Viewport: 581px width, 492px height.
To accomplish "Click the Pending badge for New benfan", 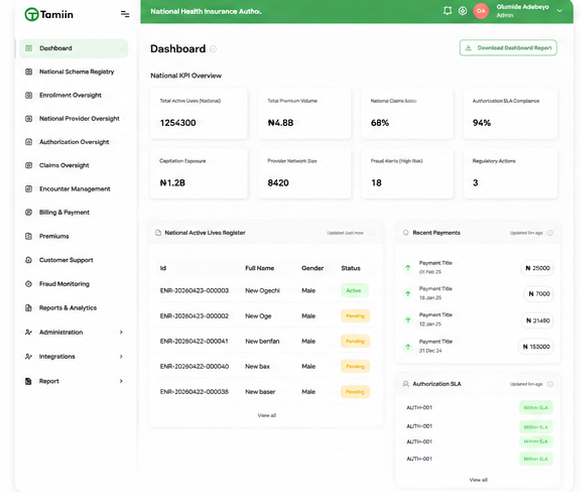I will pos(355,341).
